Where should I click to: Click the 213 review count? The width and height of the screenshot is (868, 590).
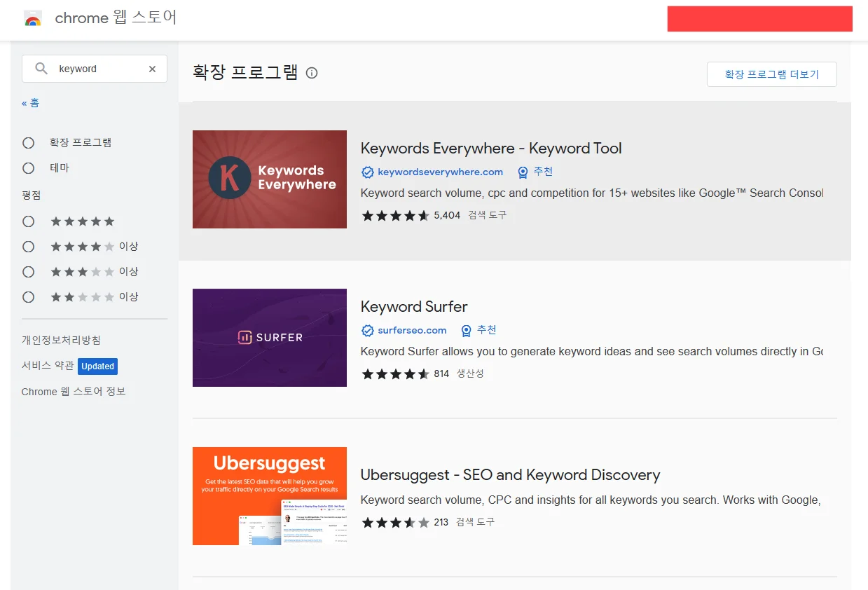pos(441,523)
